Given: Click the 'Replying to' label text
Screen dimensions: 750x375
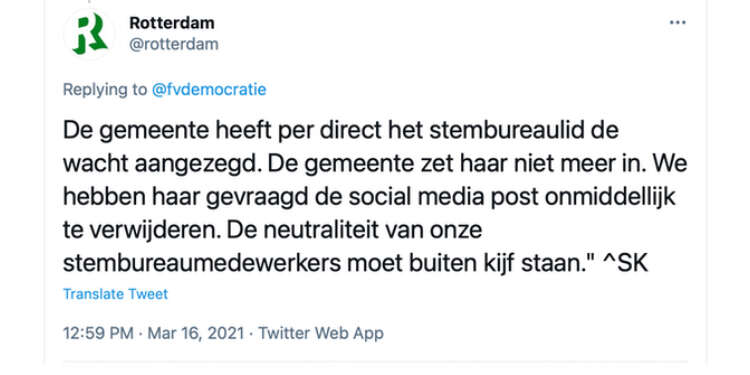Looking at the screenshot, I should pyautogui.click(x=105, y=90).
